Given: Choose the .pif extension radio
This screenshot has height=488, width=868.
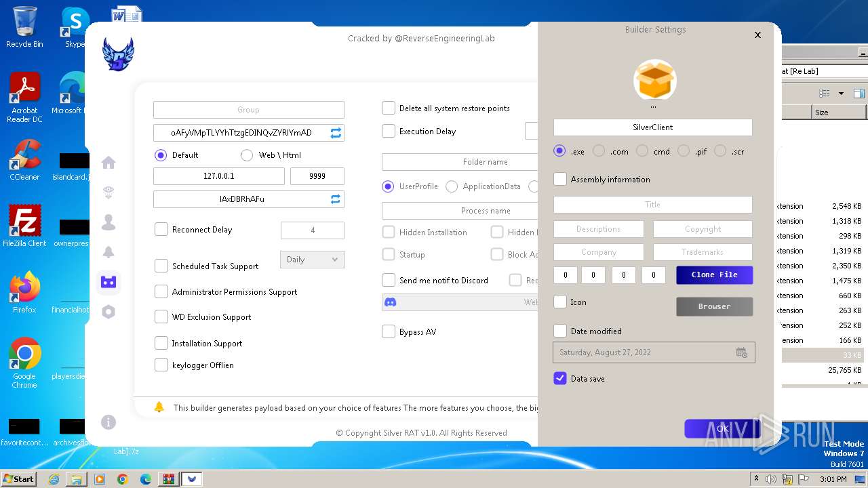Looking at the screenshot, I should pyautogui.click(x=684, y=151).
